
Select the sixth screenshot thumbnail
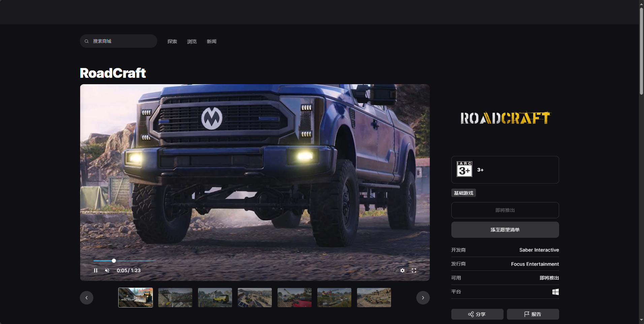[334, 297]
